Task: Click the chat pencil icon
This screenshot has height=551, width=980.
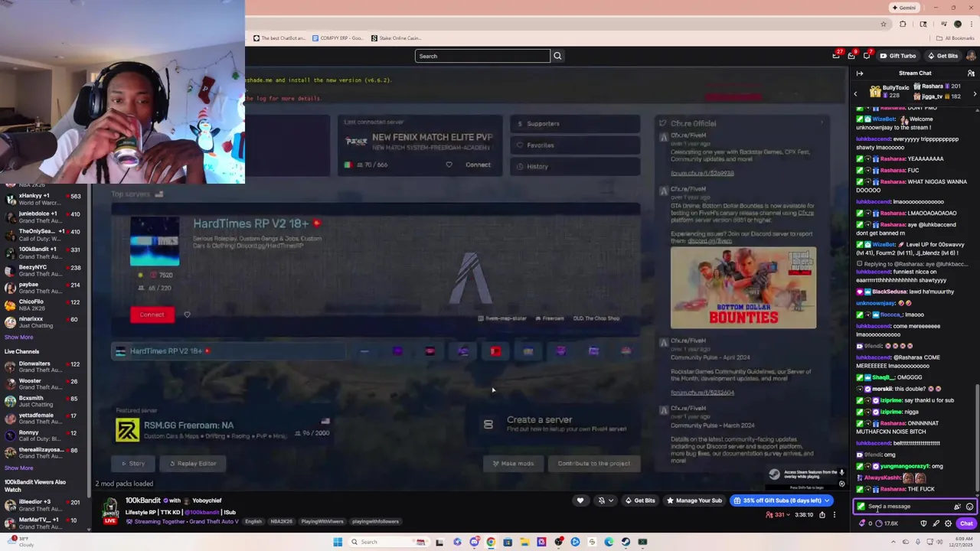Action: click(936, 523)
